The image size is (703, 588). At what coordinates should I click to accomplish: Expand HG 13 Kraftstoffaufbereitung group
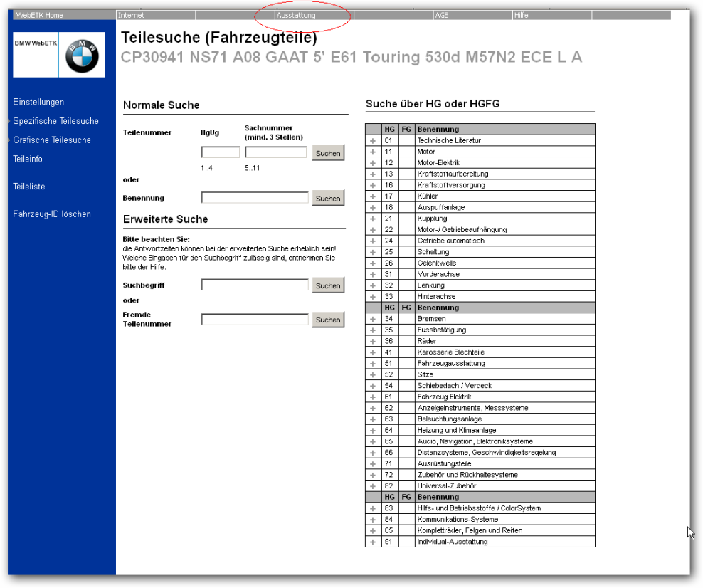tap(373, 174)
